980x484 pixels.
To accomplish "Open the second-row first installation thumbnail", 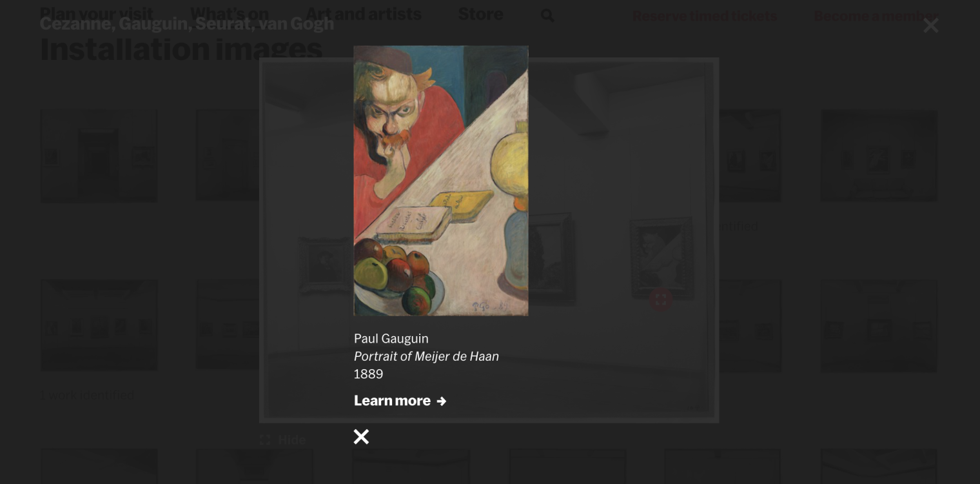I will coord(99,325).
